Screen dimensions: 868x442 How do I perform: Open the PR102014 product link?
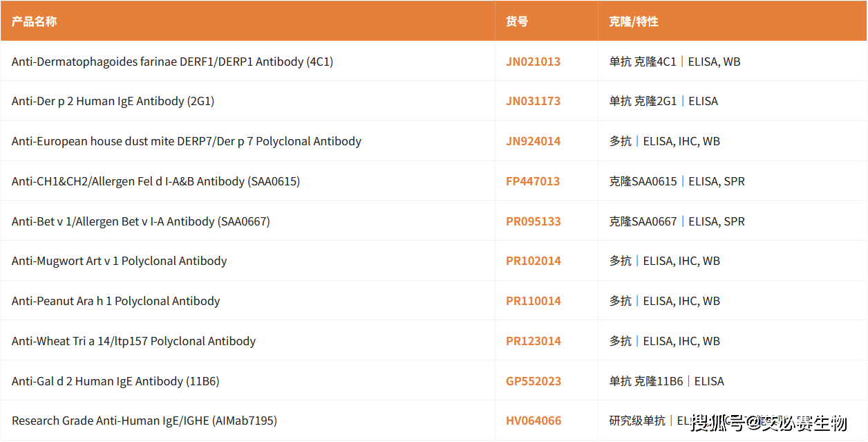[533, 261]
